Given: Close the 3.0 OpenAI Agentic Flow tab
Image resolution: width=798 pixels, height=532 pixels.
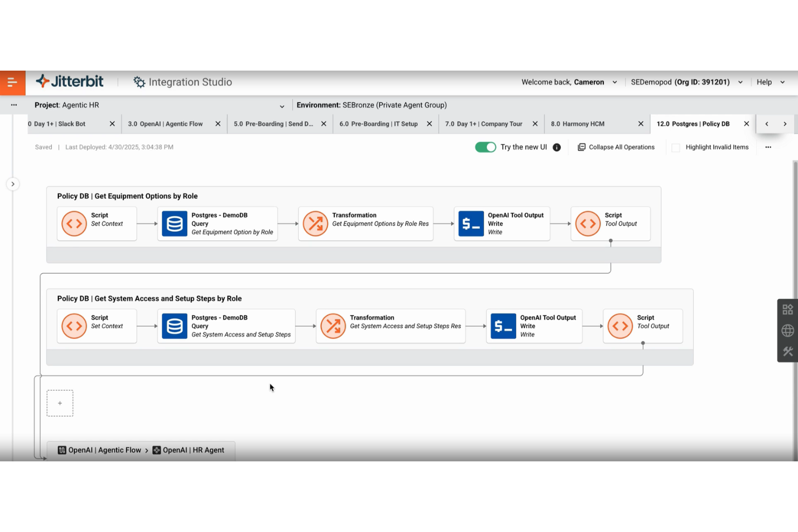Looking at the screenshot, I should (x=218, y=124).
